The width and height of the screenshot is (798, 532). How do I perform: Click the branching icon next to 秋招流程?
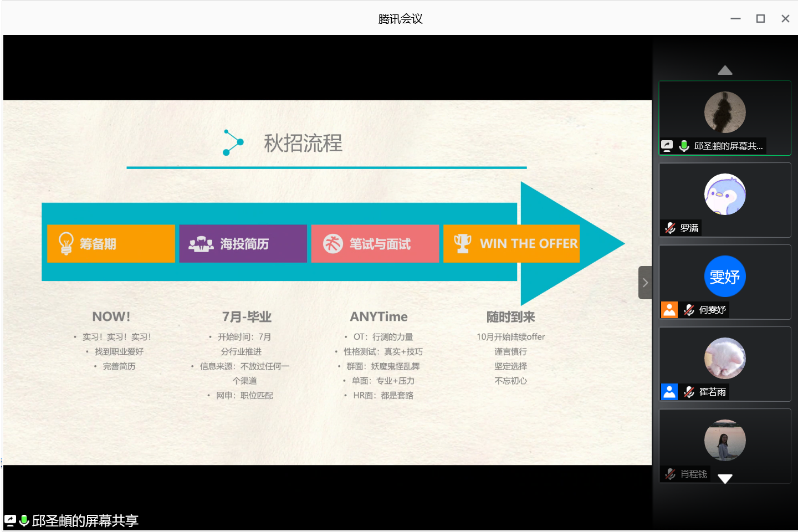point(233,142)
